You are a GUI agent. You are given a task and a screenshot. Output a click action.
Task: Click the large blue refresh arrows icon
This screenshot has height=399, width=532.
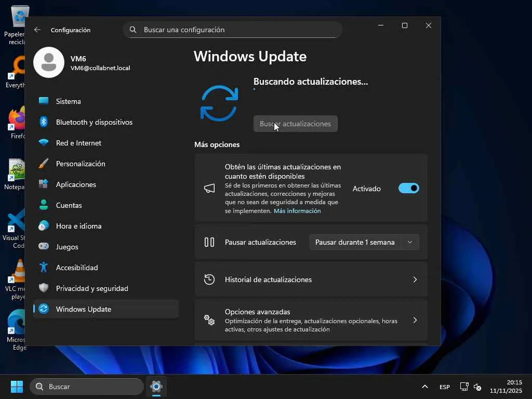220,103
